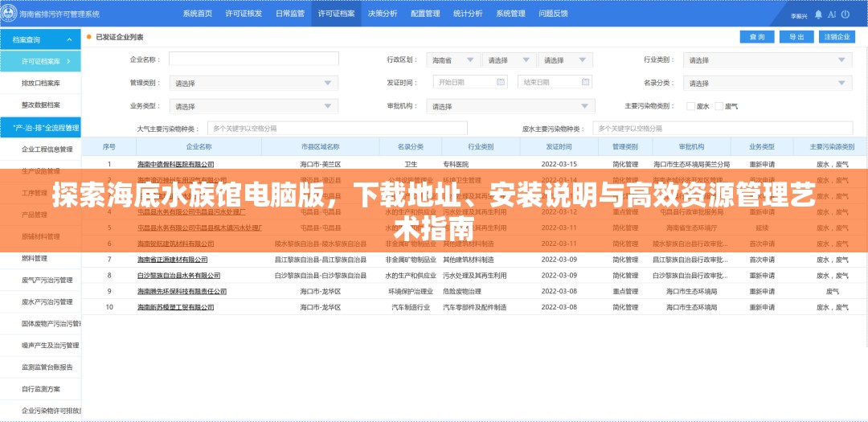Open the district-level 行政区划 dropdown
The width and height of the screenshot is (868, 422).
[565, 59]
